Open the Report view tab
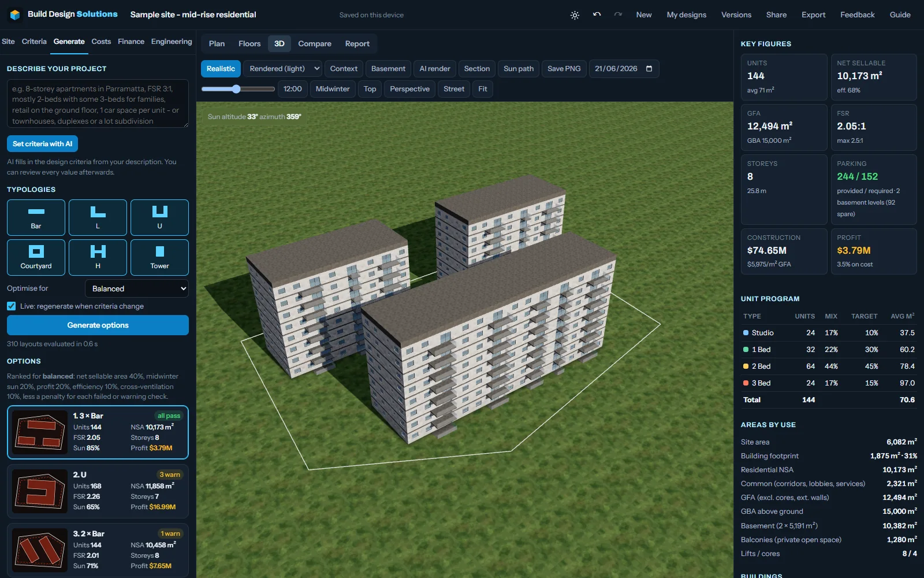Image resolution: width=924 pixels, height=578 pixels. coord(357,44)
